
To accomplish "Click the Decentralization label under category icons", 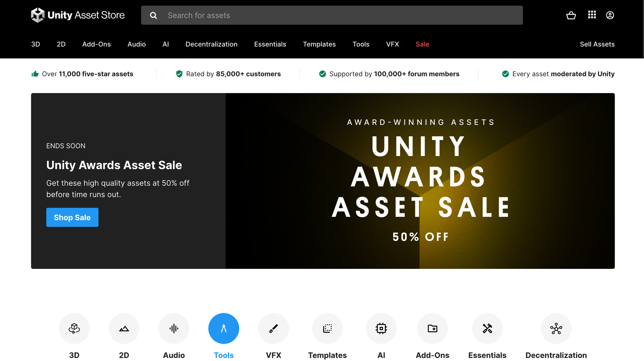I will [556, 355].
